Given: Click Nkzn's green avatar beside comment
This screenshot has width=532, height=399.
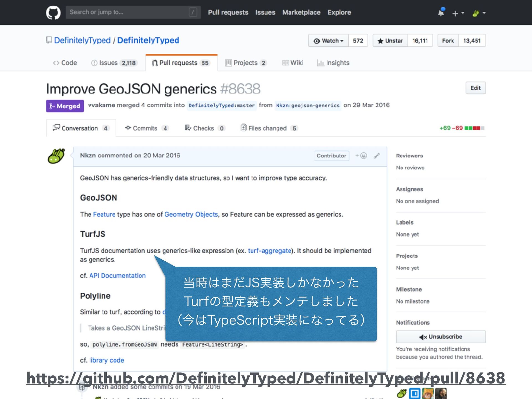Looking at the screenshot, I should pyautogui.click(x=57, y=156).
